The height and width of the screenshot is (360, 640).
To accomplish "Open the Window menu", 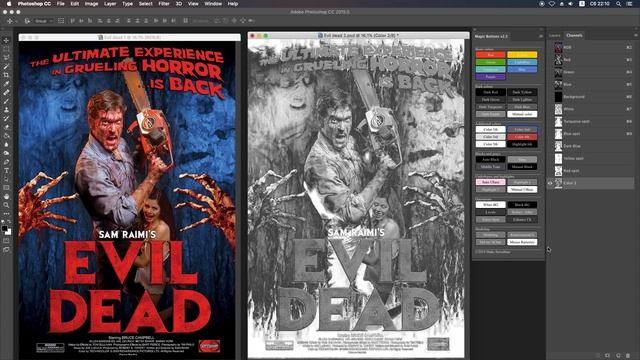I will click(x=213, y=4).
